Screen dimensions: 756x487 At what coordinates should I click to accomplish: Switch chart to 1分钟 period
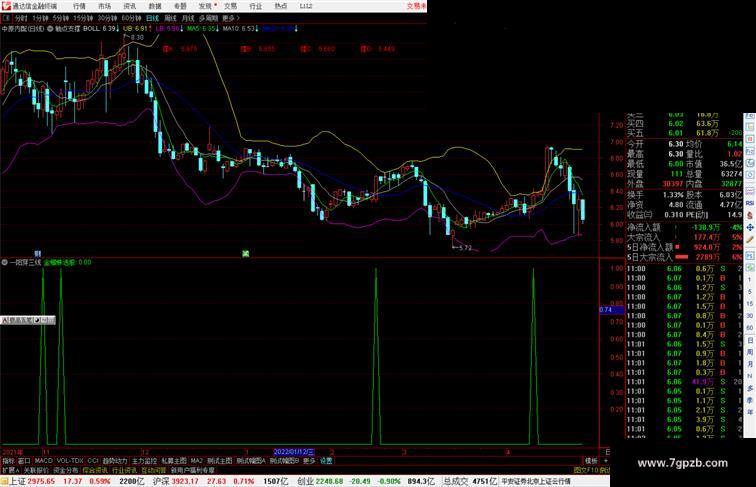tap(40, 18)
